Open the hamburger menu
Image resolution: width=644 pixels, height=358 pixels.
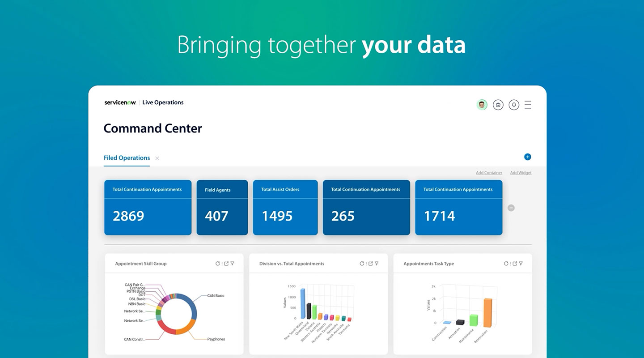[x=528, y=105]
